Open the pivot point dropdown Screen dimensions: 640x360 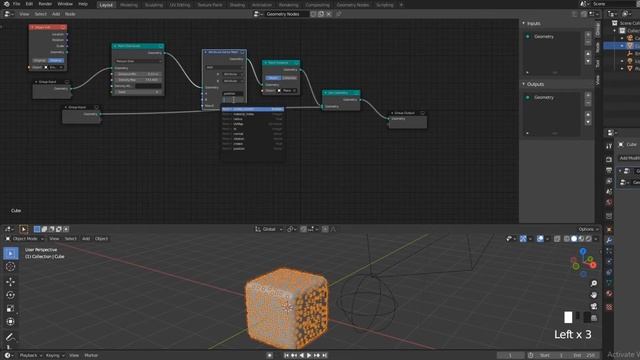pos(291,229)
